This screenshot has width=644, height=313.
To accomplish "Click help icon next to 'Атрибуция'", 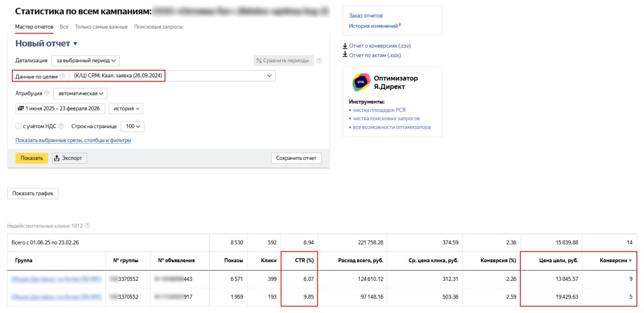I will [47, 93].
